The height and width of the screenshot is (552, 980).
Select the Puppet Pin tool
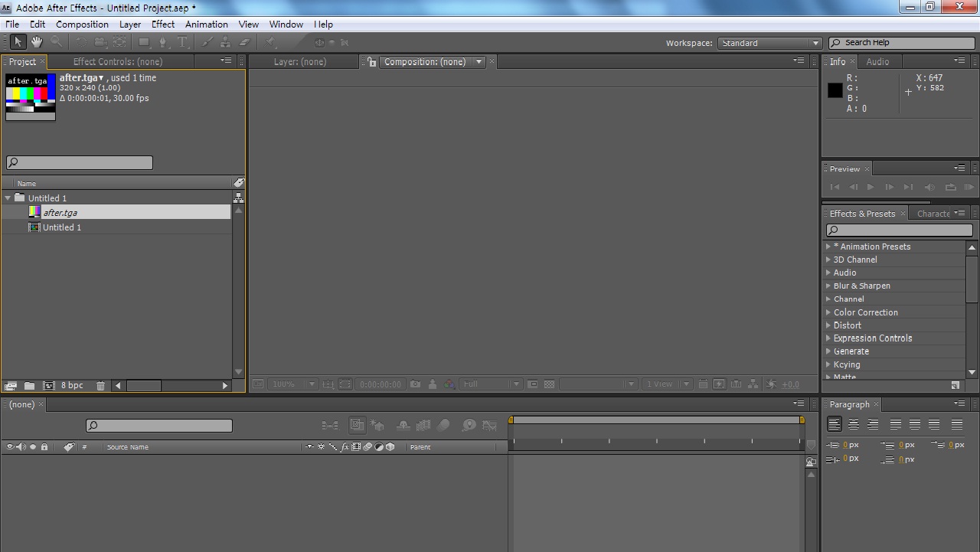269,42
